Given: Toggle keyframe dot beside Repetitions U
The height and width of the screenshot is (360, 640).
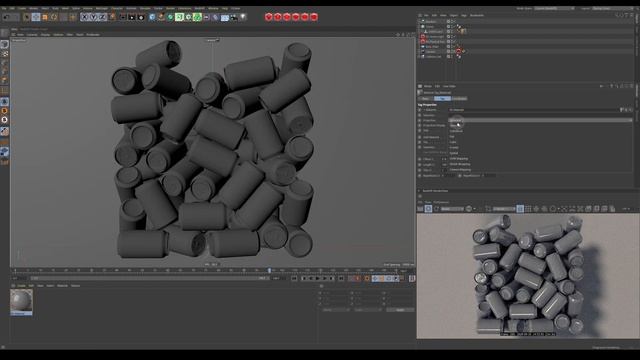Looking at the screenshot, I should 420,176.
